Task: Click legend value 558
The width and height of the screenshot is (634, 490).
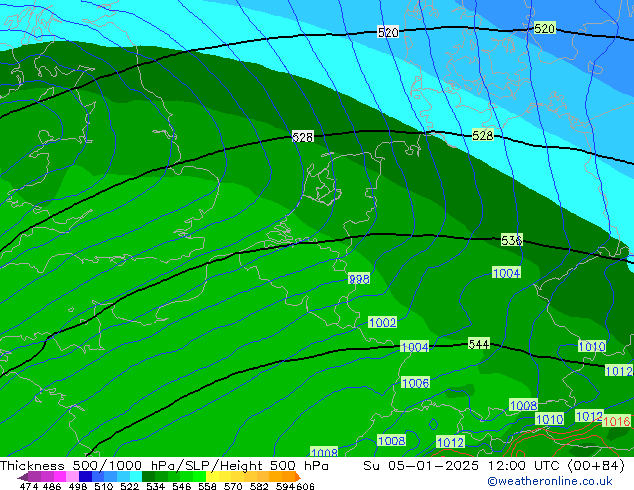Action: click(207, 486)
